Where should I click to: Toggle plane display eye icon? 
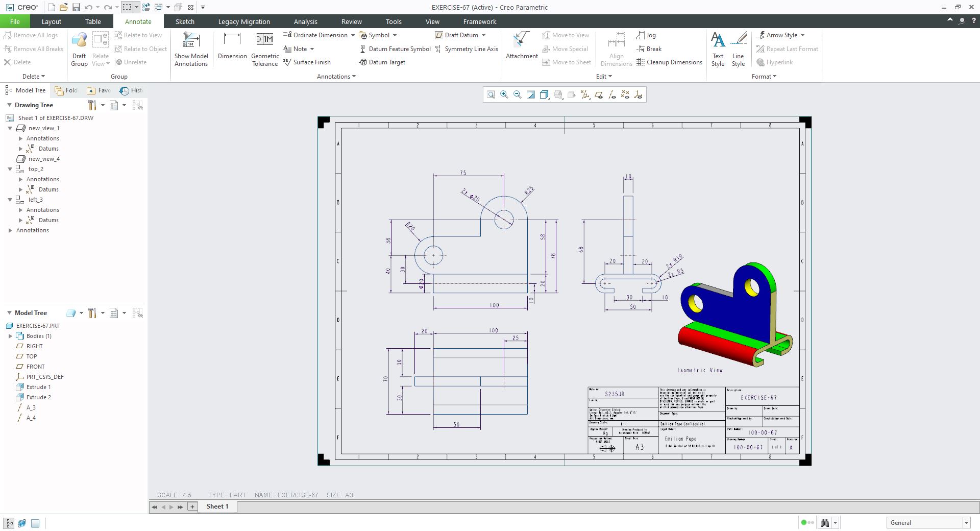[599, 94]
